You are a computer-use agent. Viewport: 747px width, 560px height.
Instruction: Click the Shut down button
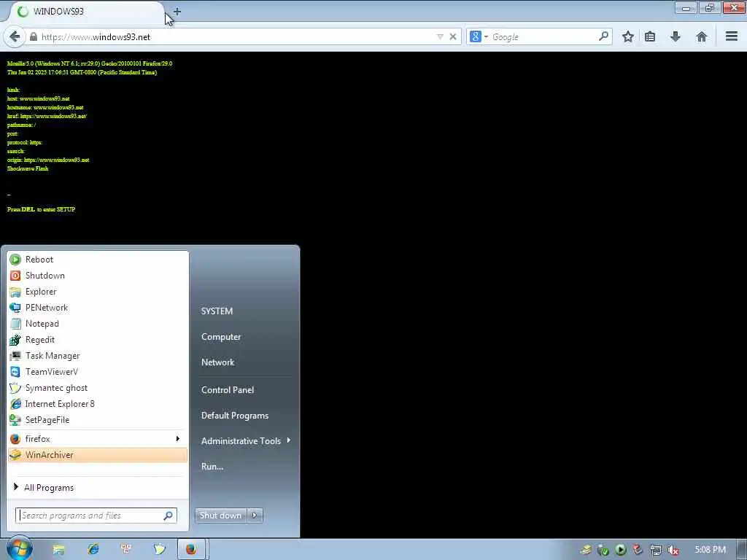click(220, 516)
